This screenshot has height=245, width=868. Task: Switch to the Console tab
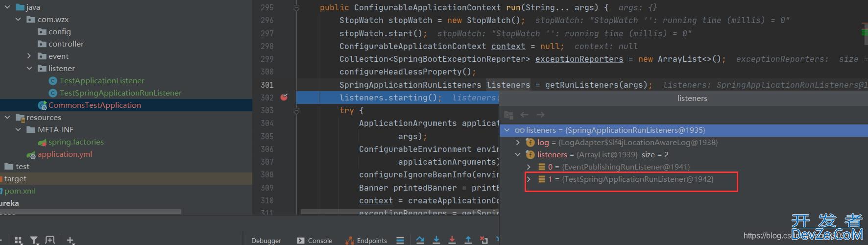pyautogui.click(x=314, y=241)
